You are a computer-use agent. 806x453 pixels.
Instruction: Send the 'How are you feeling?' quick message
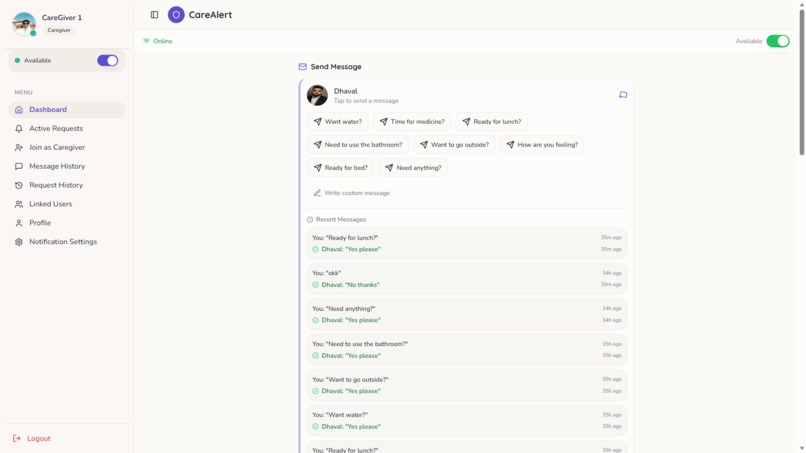point(542,144)
